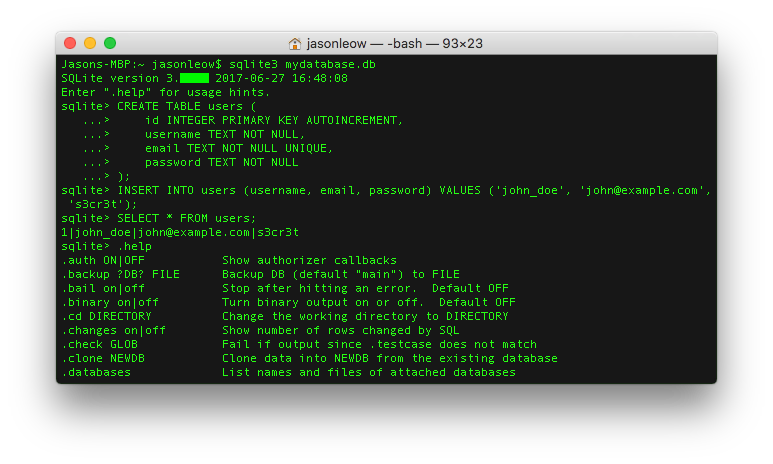This screenshot has width=773, height=464.
Task: Click the 'id INTEGER PRIMARY KEY AUTOINCREMENT' line
Action: [x=274, y=120]
